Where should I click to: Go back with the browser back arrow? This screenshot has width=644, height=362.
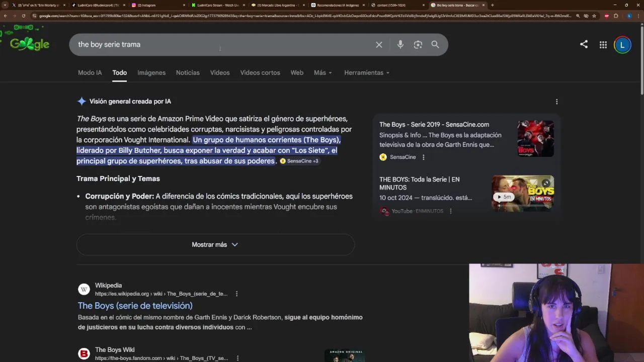pyautogui.click(x=5, y=16)
